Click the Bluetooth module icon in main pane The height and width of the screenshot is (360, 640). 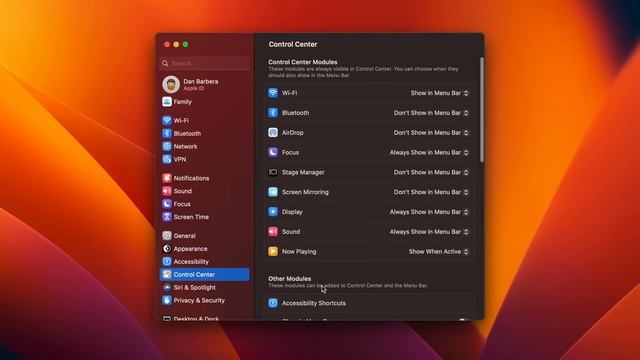[x=273, y=113]
